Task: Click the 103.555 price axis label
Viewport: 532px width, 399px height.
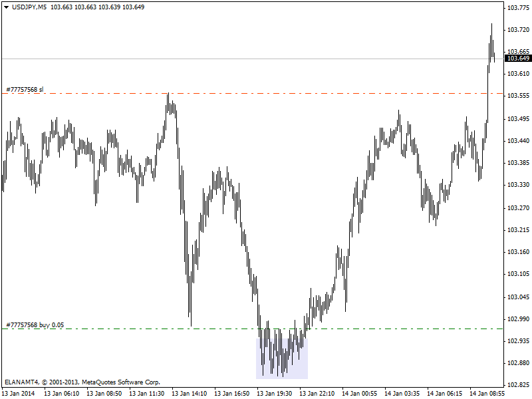Action: 518,96
